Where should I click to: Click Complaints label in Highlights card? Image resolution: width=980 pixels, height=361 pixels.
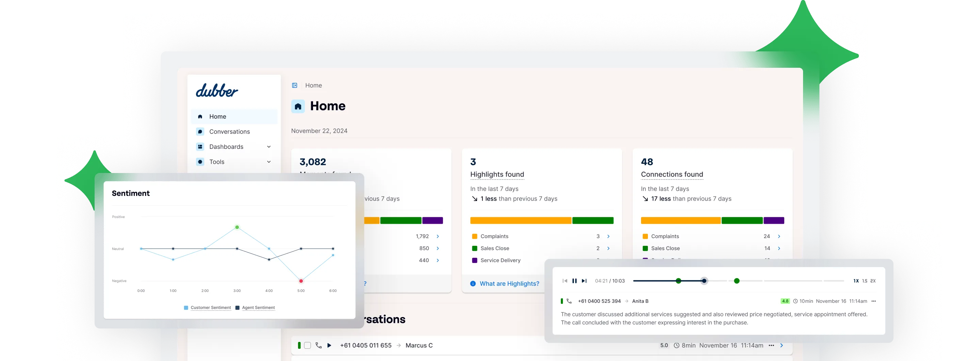coord(494,236)
